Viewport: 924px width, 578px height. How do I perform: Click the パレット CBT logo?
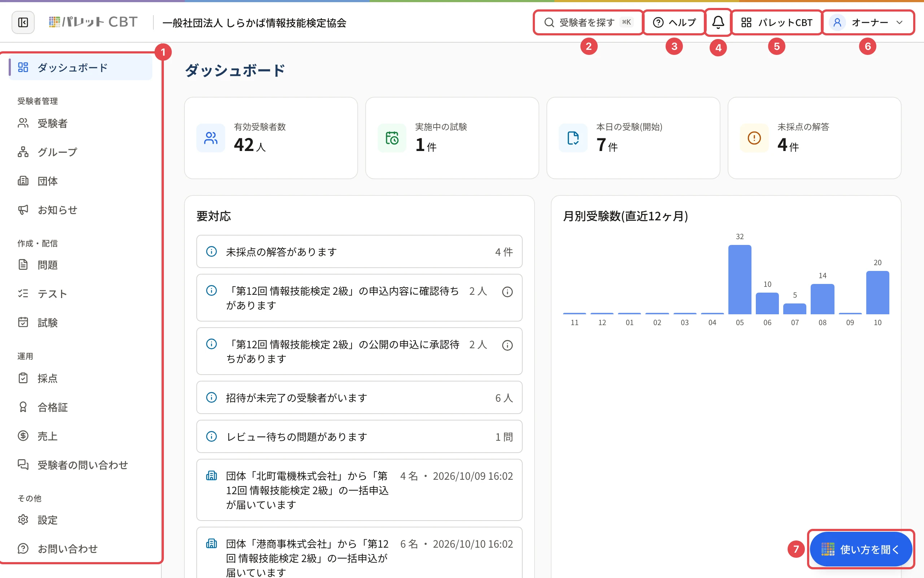click(x=93, y=22)
